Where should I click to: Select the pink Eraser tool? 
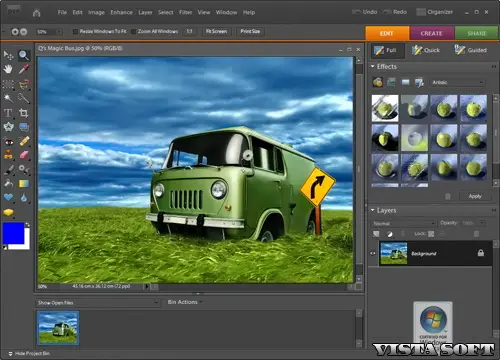tap(24, 155)
